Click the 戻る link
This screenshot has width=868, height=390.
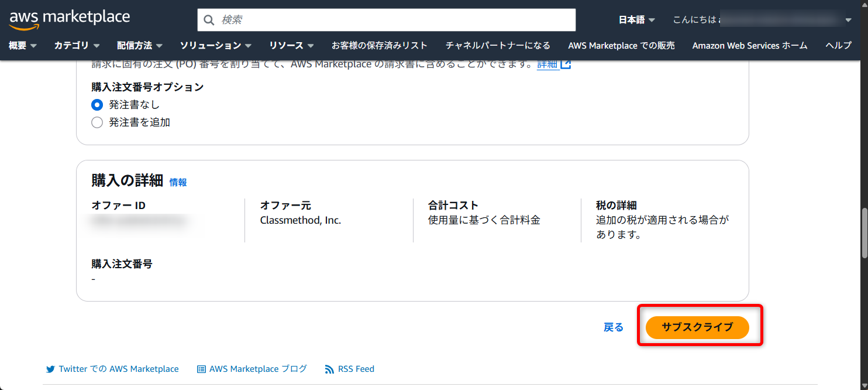pos(614,327)
